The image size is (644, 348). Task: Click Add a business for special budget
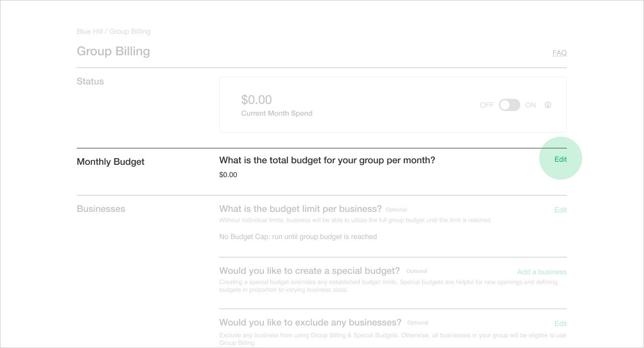[541, 272]
